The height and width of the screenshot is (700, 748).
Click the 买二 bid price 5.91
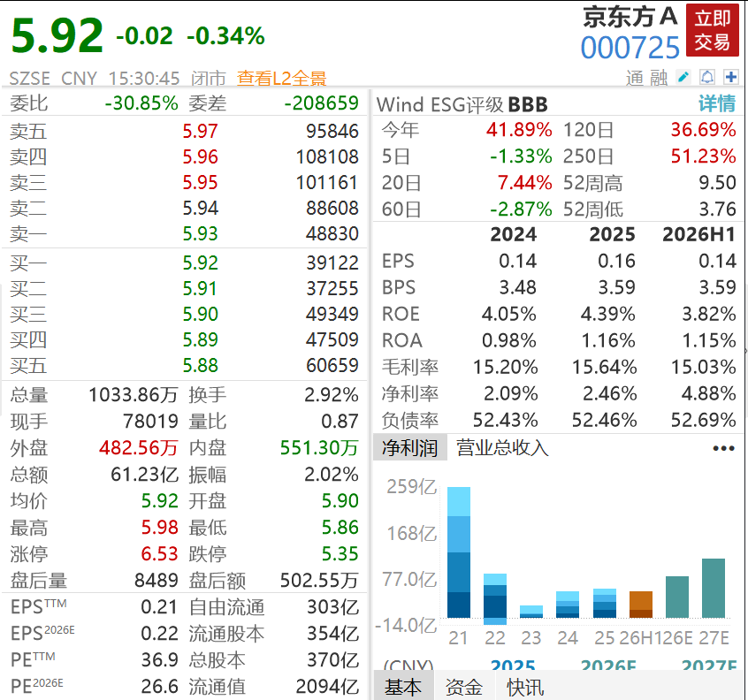point(201,288)
